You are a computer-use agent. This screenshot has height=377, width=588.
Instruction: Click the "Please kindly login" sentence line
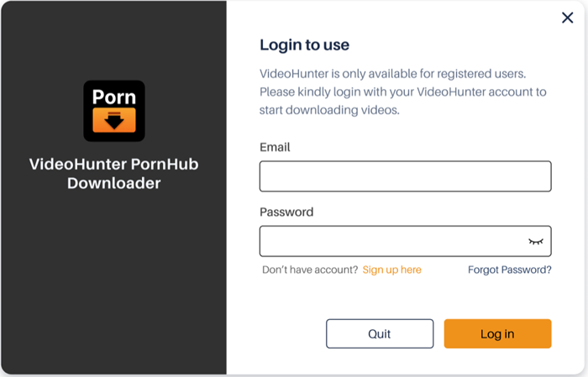(x=403, y=92)
